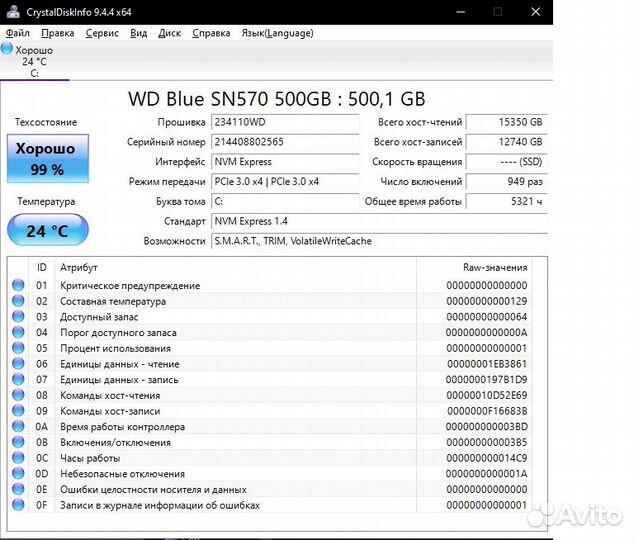Click raw value 000000000014C9
Image resolution: width=634 pixels, height=540 pixels.
487,458
